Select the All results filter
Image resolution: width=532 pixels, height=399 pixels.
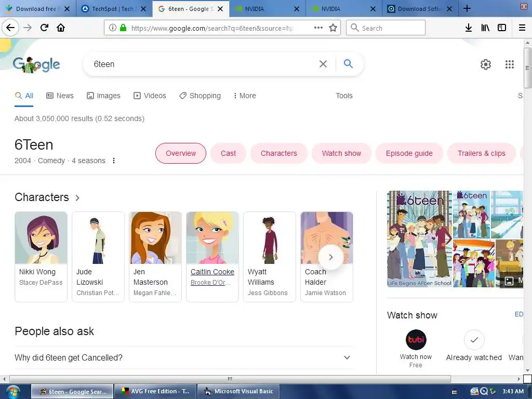click(24, 96)
